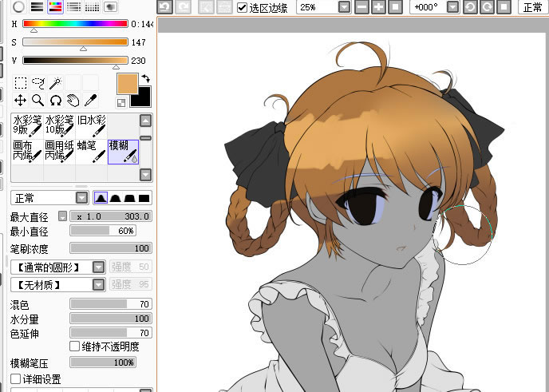Select the eyedropper tool
Viewport: 549px width, 392px height.
[x=91, y=101]
